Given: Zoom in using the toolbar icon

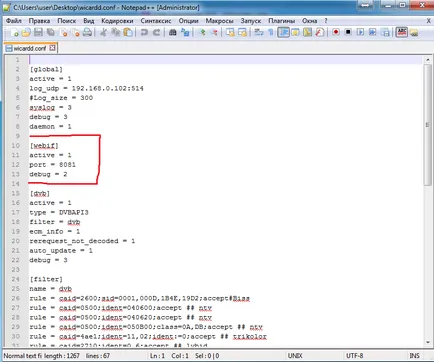Looking at the screenshot, I should 202,32.
